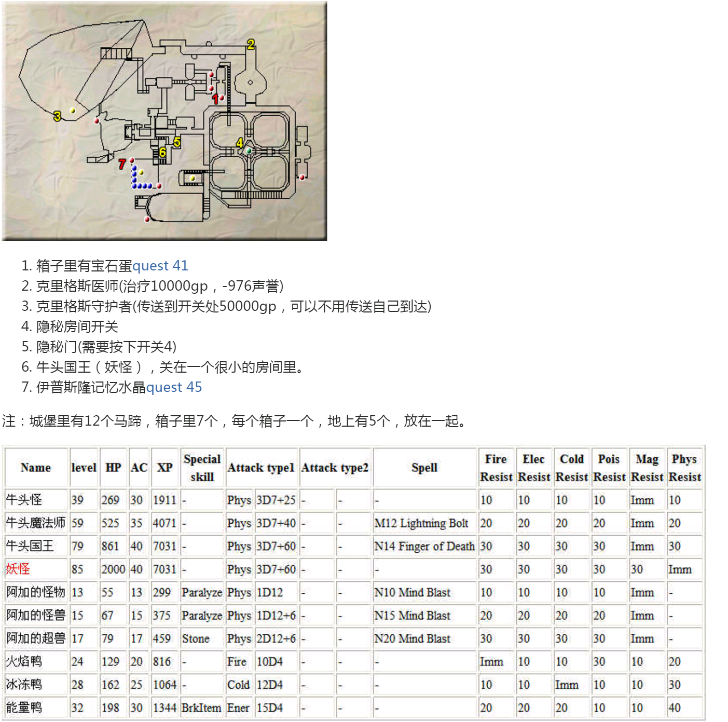This screenshot has width=728, height=722.
Task: Click the Attack type1 column header
Action: tap(261, 468)
